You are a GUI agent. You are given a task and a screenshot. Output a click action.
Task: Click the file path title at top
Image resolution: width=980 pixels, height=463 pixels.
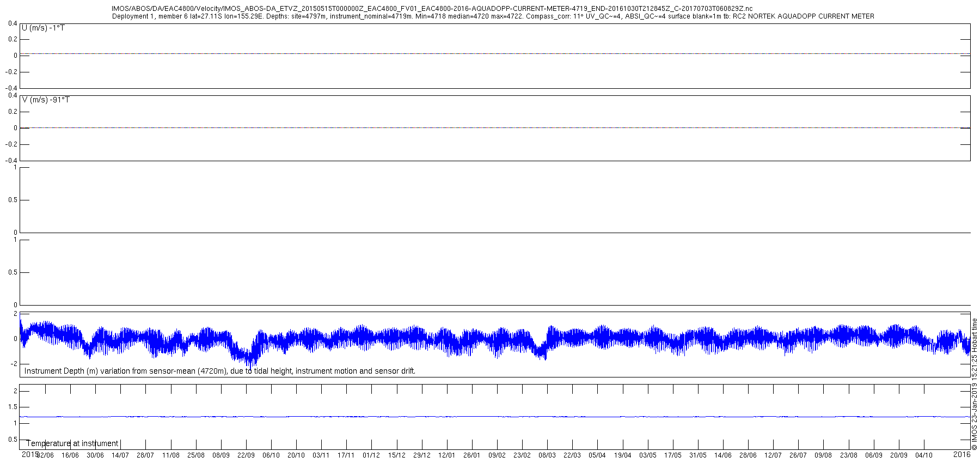coord(432,9)
